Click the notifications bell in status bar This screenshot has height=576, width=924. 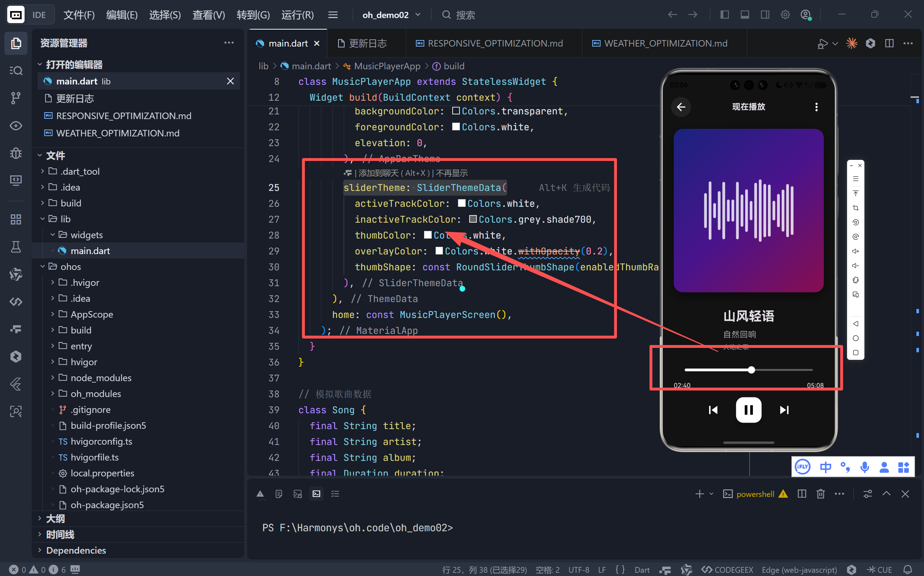[x=908, y=570]
